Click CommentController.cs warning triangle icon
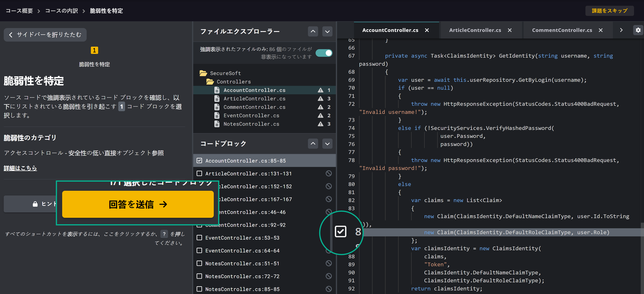 320,107
